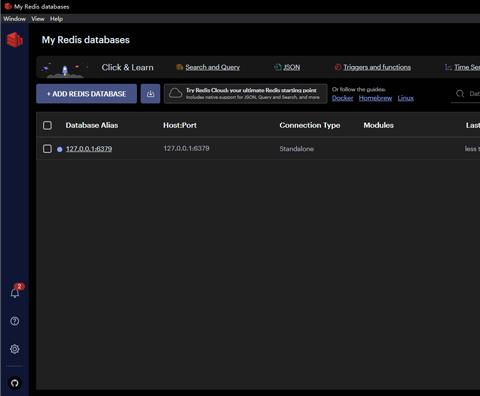This screenshot has width=480, height=396.
Task: Open the Docker guide link
Action: pos(342,98)
